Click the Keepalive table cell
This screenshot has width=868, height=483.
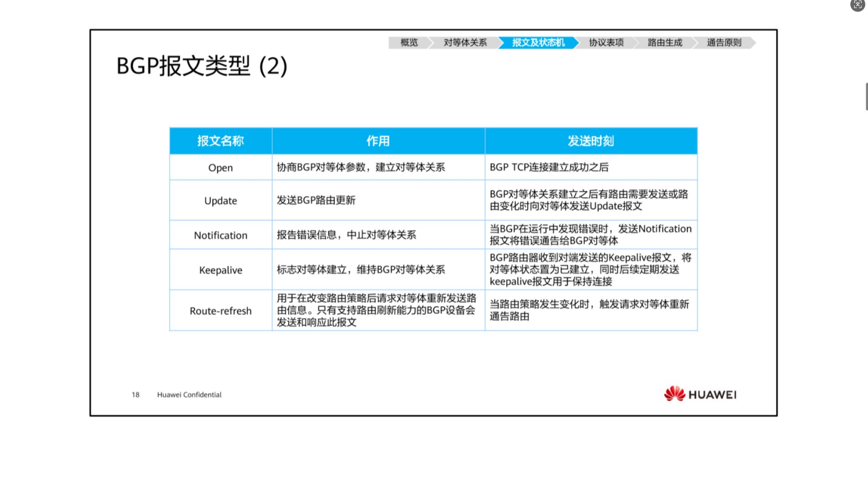pyautogui.click(x=221, y=270)
